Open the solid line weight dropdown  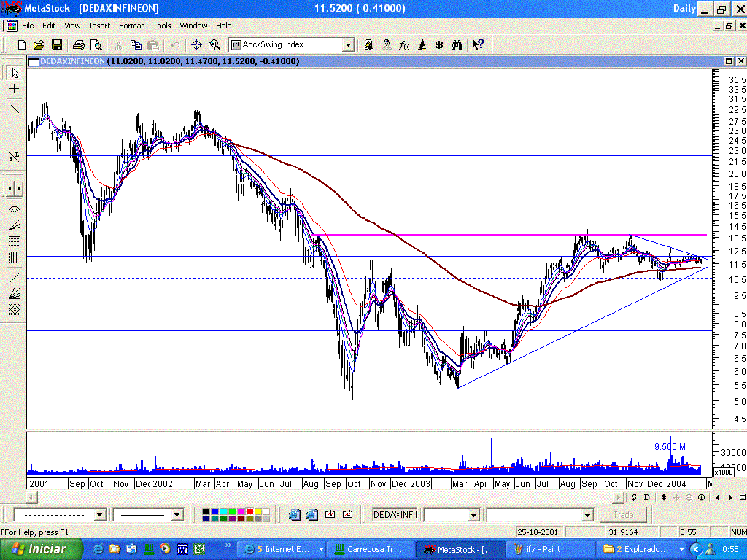[177, 515]
